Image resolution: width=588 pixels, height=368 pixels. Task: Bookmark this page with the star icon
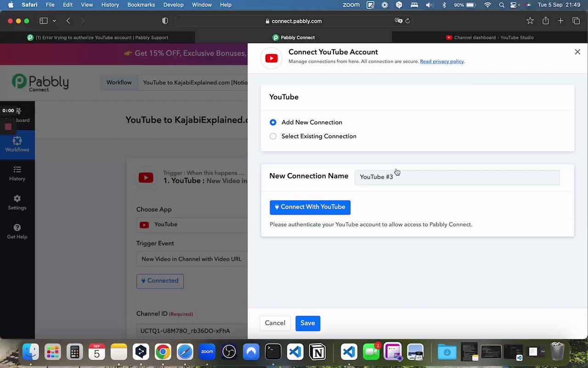tap(530, 21)
